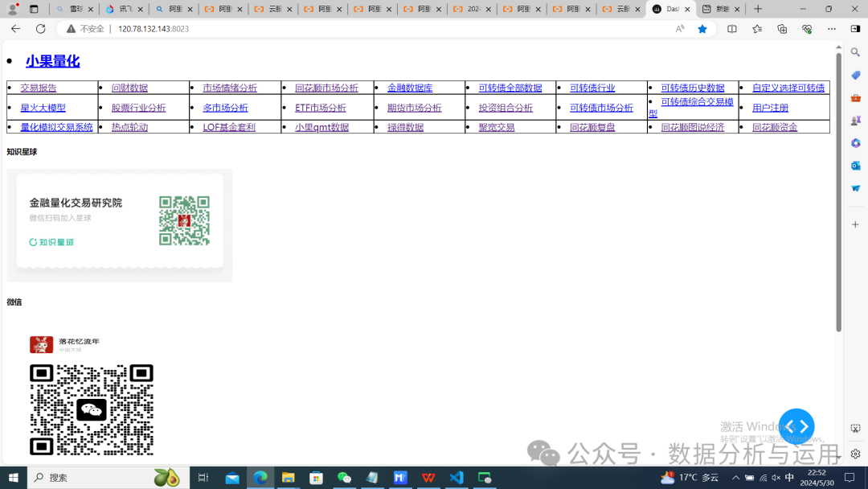This screenshot has height=489, width=868.
Task: Open the Edge settings and more menu
Action: point(832,29)
